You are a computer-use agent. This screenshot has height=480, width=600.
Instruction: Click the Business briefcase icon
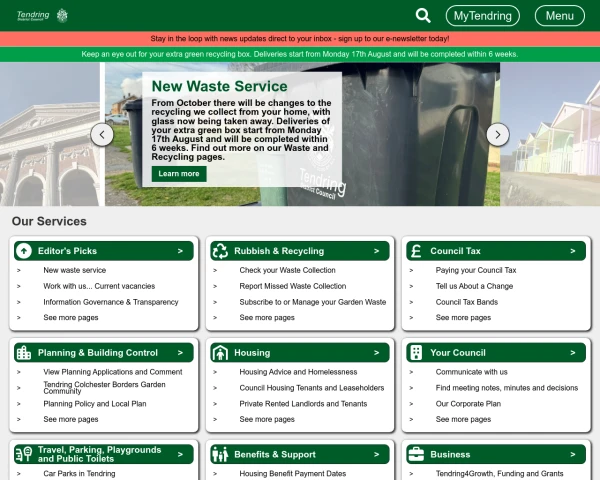[416, 454]
